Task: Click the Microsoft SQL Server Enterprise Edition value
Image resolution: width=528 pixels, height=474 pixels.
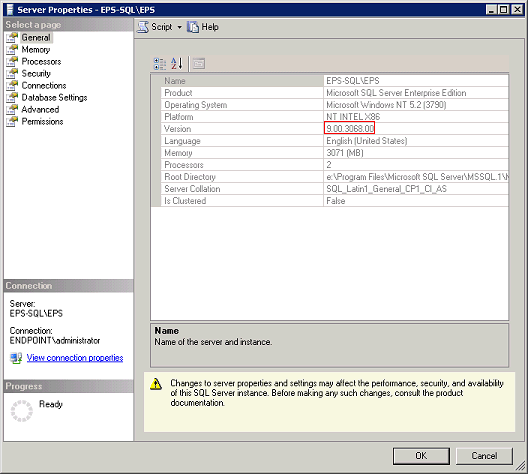Action: pyautogui.click(x=396, y=93)
